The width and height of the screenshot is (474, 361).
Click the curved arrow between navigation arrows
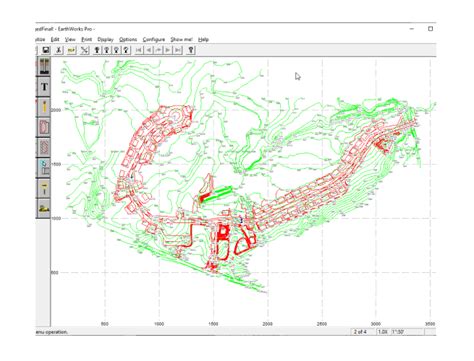158,50
